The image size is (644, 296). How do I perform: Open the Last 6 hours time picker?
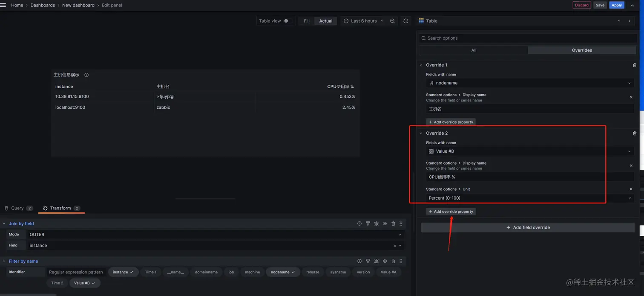363,21
